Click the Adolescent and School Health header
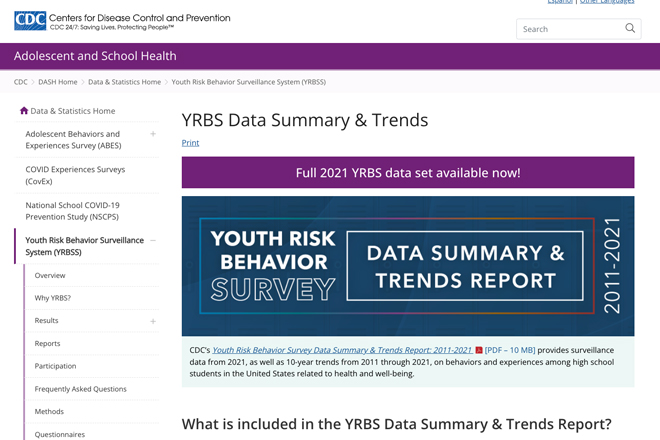660x440 pixels. (95, 56)
